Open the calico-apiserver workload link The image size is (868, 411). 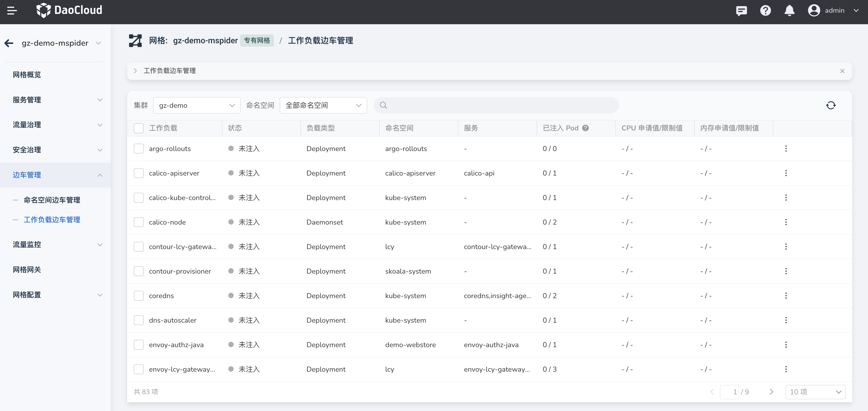click(174, 173)
